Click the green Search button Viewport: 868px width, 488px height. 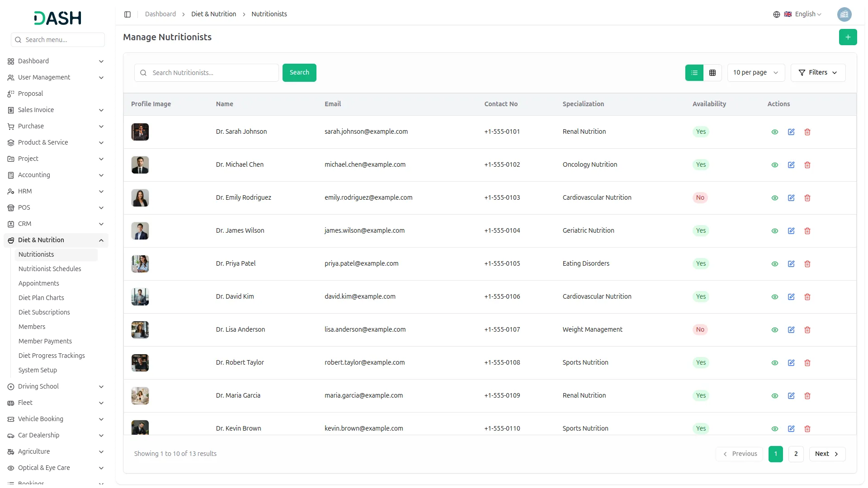tap(299, 73)
